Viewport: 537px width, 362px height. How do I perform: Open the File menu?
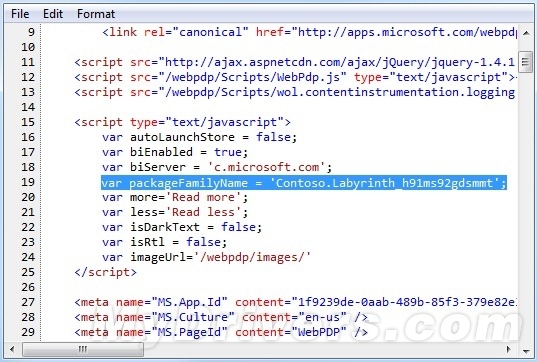pyautogui.click(x=20, y=14)
